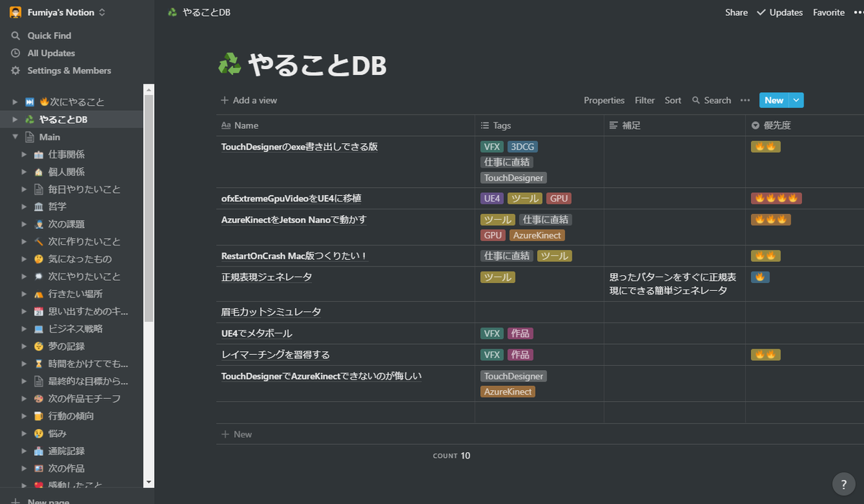Click the blue single-flame priority tag
Viewport: 864px width, 504px height.
point(760,277)
